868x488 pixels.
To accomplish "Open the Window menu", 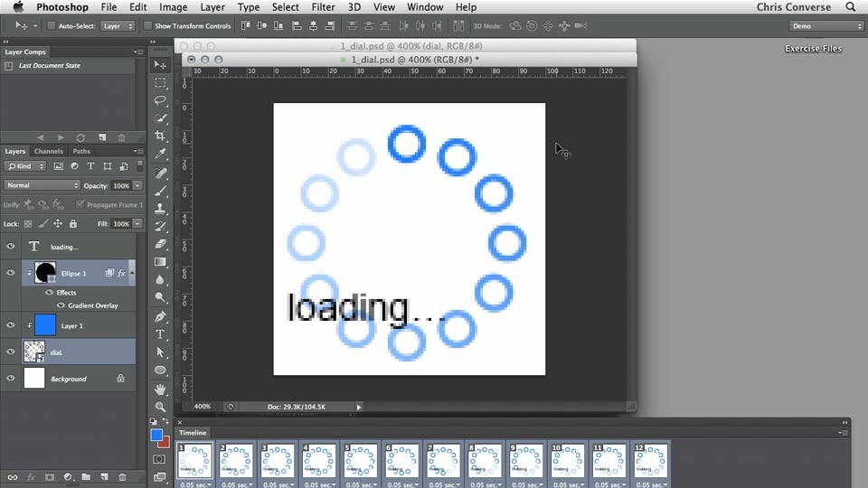I will coord(425,7).
